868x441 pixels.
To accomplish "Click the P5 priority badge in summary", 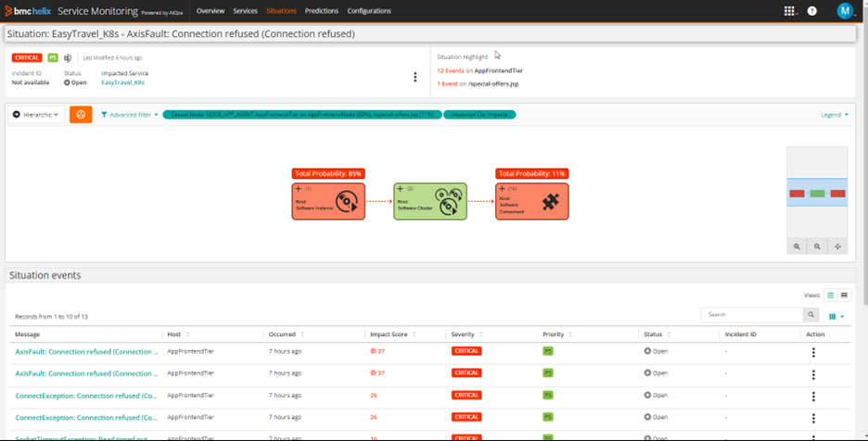I will pyautogui.click(x=53, y=57).
